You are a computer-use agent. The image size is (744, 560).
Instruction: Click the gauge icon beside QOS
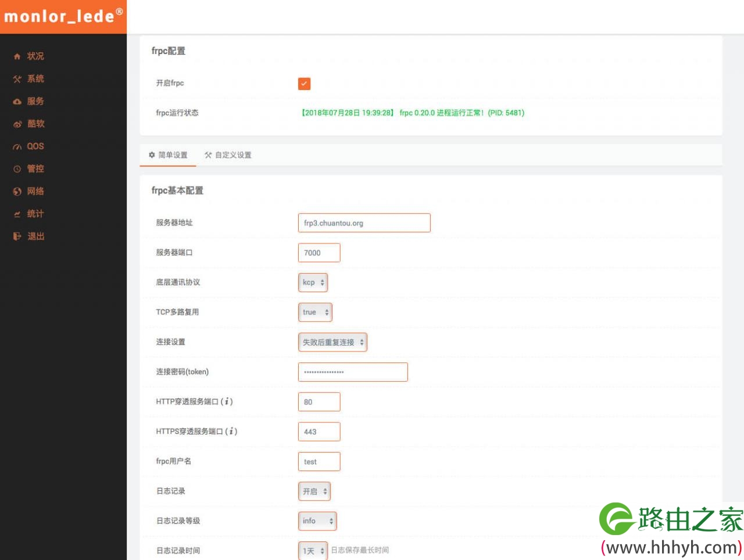[x=17, y=147]
